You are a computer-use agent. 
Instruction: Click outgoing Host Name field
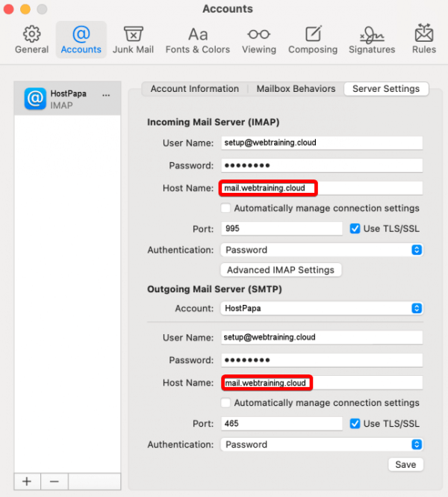click(322, 383)
